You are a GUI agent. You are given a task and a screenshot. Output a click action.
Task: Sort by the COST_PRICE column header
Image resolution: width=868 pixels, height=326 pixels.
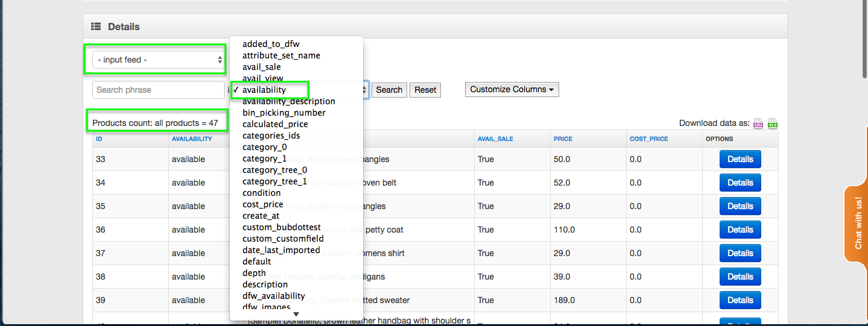pyautogui.click(x=648, y=139)
